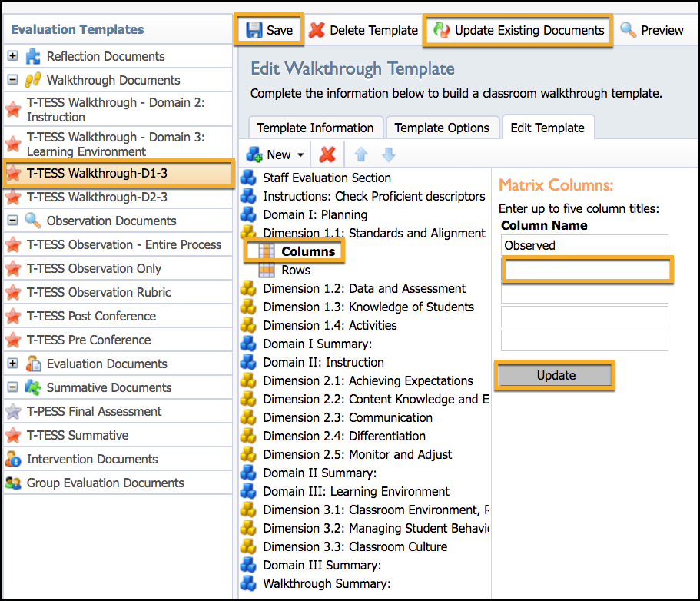Select Instructions: Check Proficient descriptors item
The width and height of the screenshot is (700, 601).
[x=374, y=196]
